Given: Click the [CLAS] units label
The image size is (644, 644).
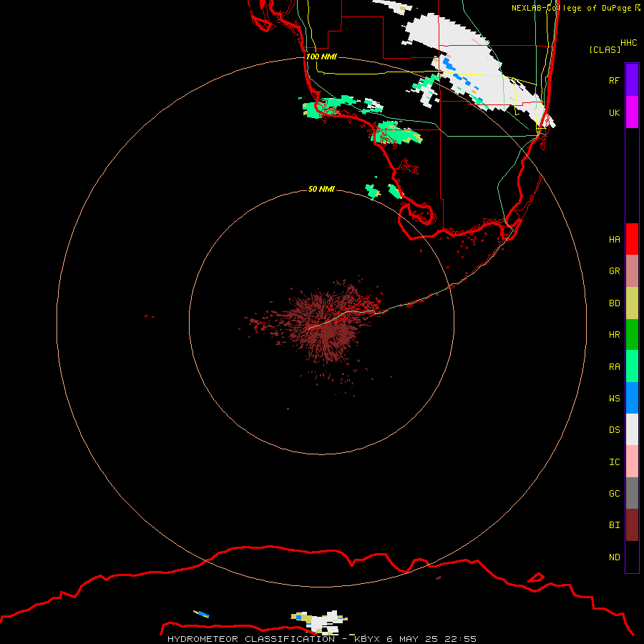Looking at the screenshot, I should pos(605,49).
